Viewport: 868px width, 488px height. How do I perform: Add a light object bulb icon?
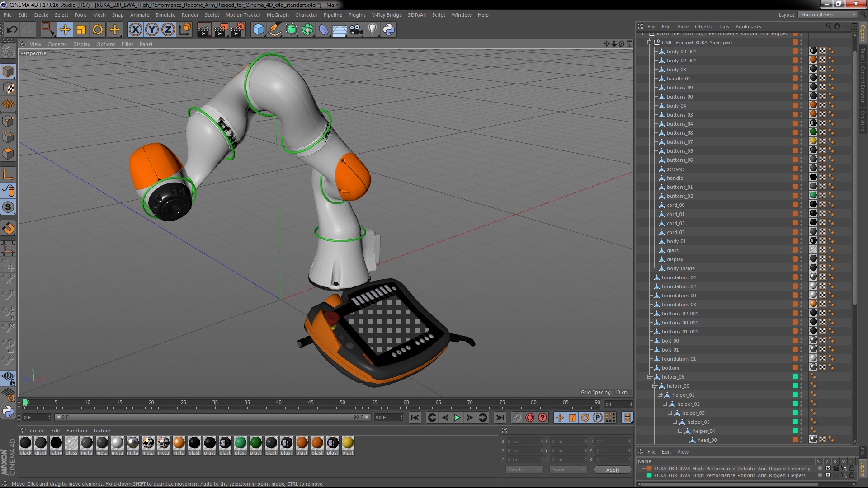coord(373,30)
